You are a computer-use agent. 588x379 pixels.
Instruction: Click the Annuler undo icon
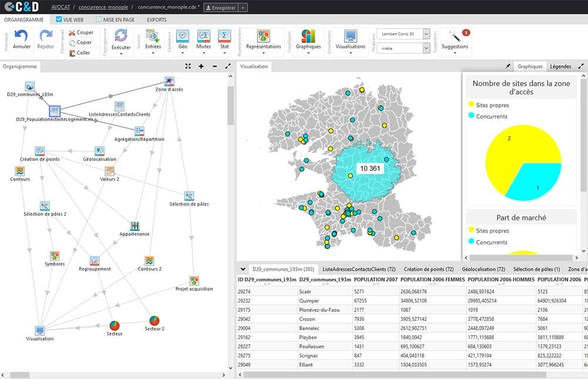coord(21,36)
